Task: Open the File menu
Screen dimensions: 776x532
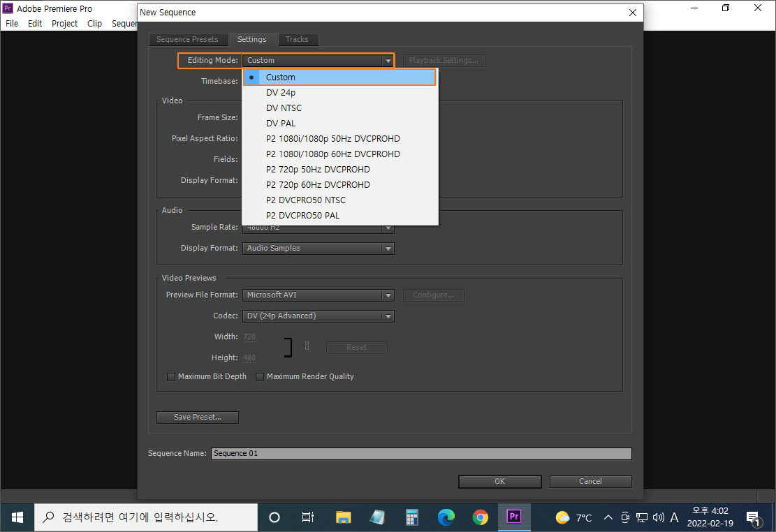Action: [x=12, y=24]
